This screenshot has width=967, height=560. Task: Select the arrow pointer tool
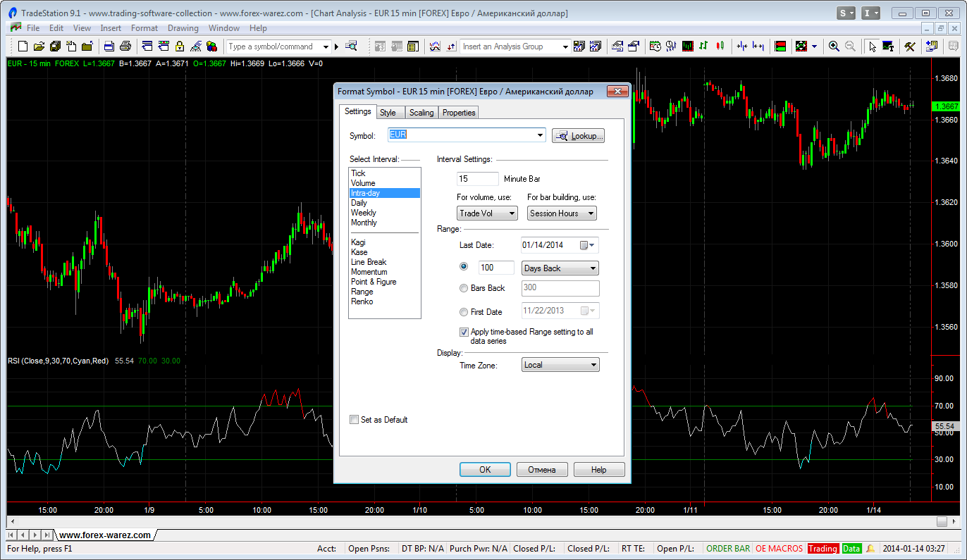[x=873, y=46]
